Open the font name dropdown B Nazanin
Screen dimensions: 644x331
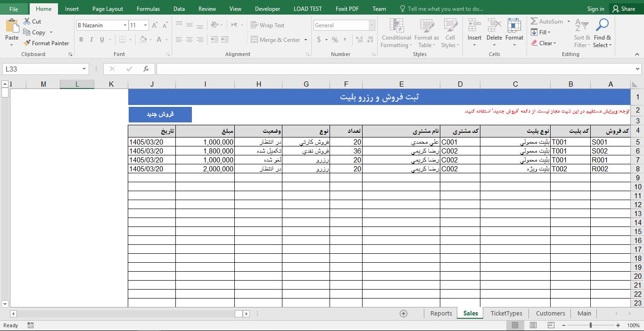click(125, 25)
